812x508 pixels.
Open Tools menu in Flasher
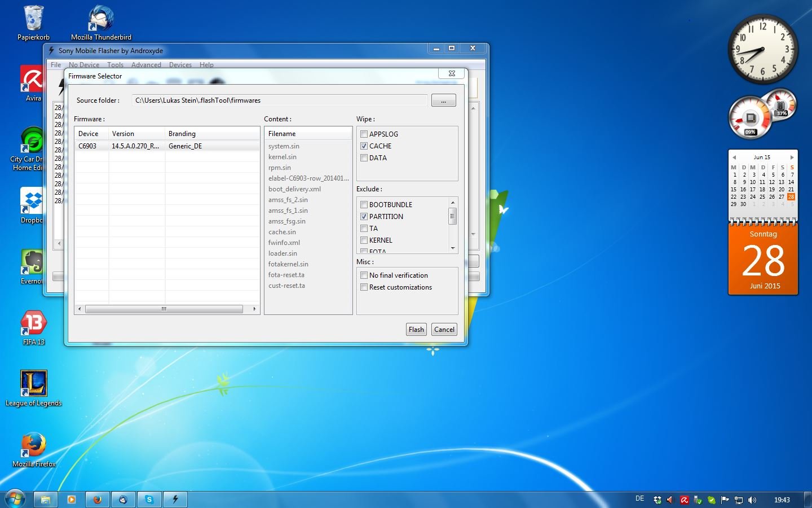pyautogui.click(x=115, y=65)
